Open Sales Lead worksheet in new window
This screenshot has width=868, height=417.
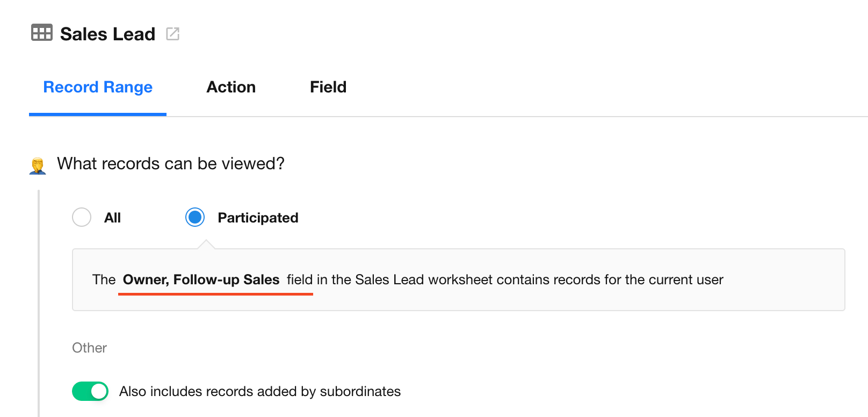(172, 34)
